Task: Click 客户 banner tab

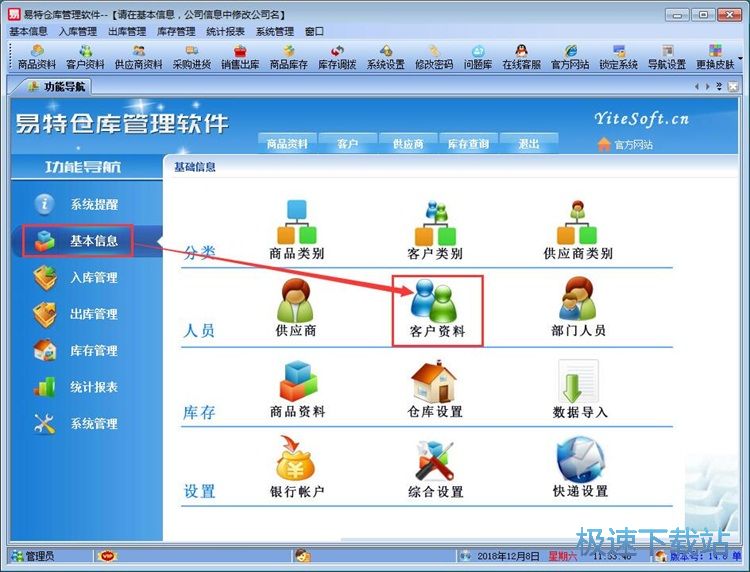Action: point(348,143)
